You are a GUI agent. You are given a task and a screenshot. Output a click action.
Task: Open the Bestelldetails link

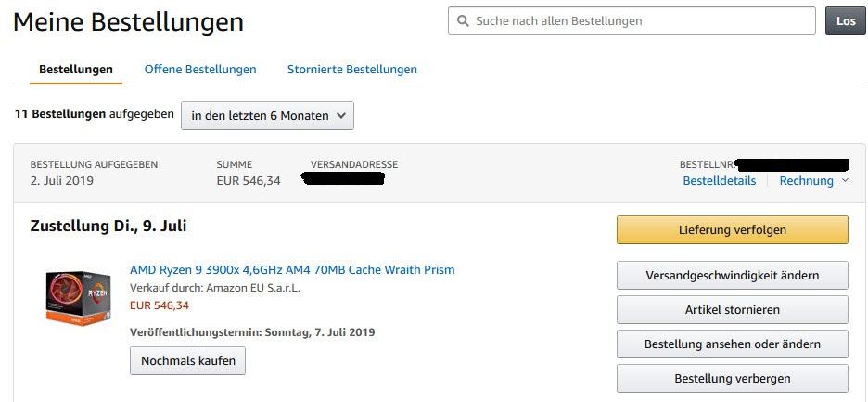[x=719, y=180]
